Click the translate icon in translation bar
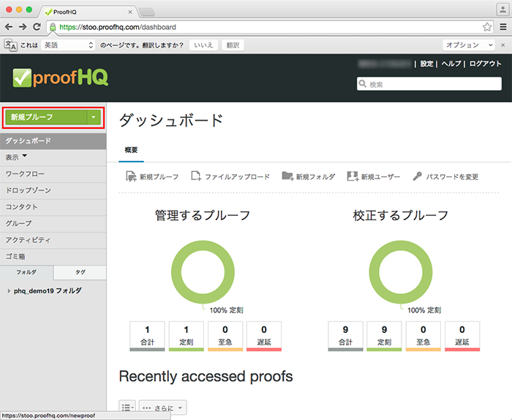The image size is (512, 420). (x=10, y=45)
